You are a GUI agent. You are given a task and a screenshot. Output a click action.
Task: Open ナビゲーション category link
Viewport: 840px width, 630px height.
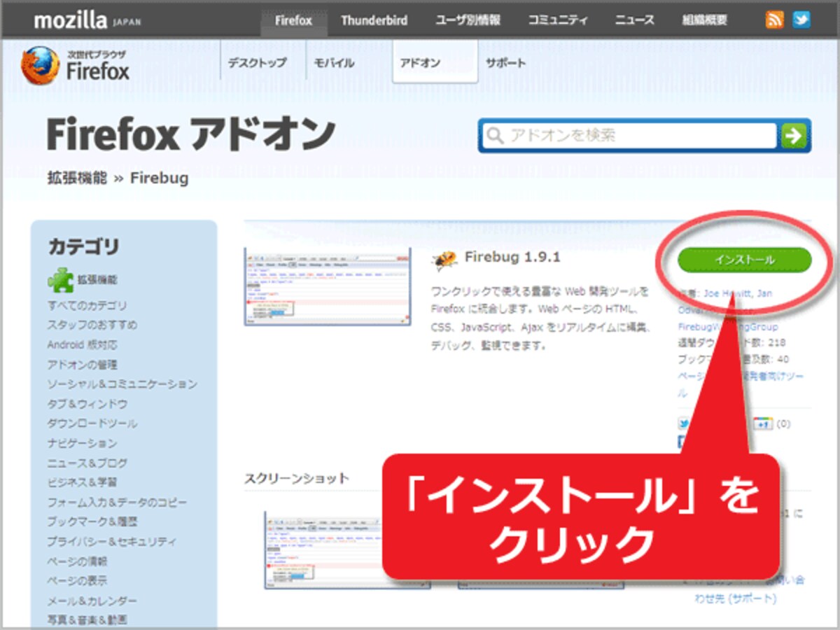tap(83, 443)
